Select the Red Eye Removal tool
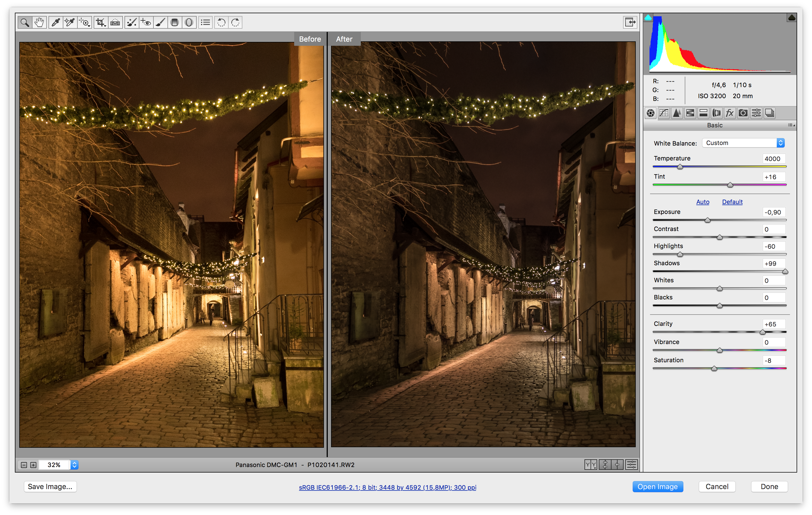812x515 pixels. point(145,22)
